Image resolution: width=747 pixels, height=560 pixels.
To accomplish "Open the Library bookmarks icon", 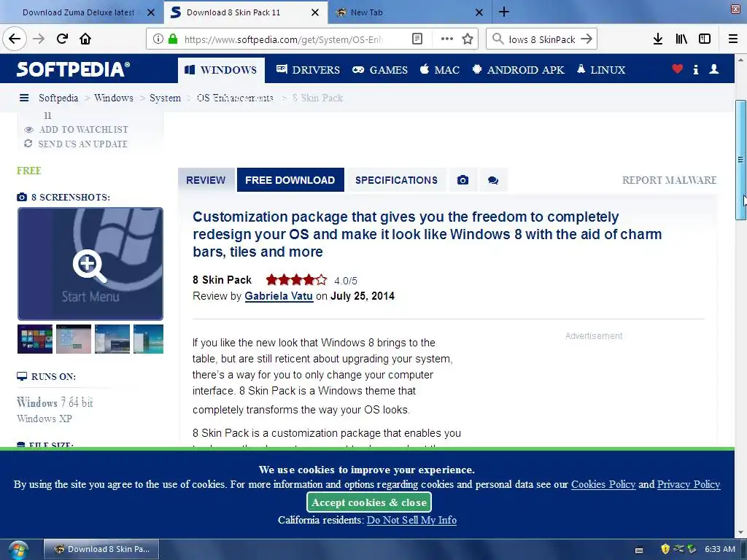I will click(681, 39).
